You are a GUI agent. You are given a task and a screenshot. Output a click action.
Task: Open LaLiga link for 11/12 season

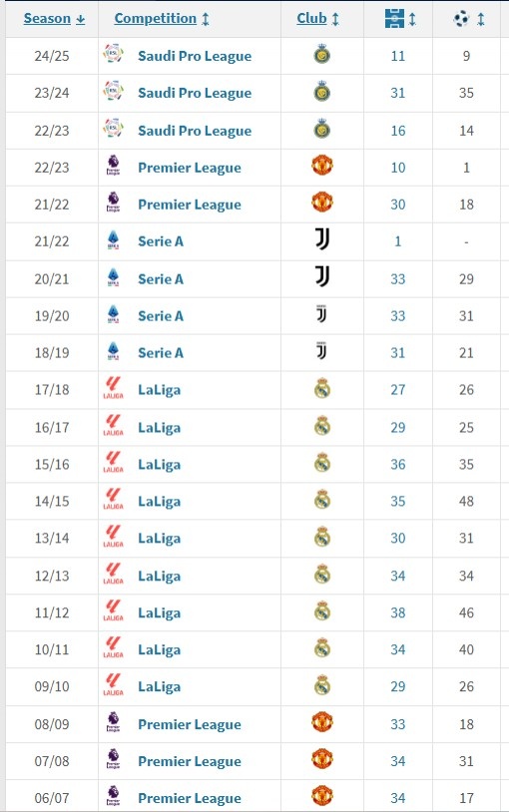159,612
